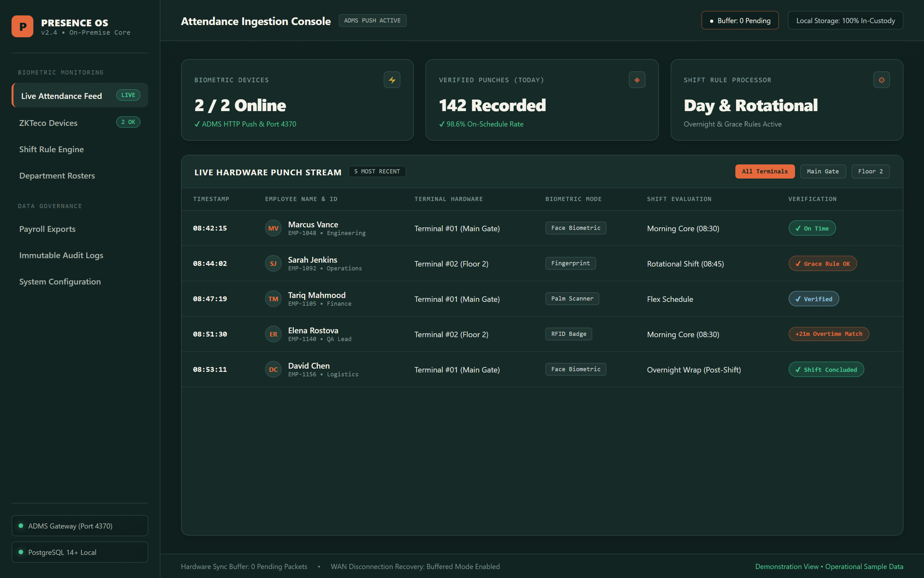Open Live Attendance Feed in sidebar
Image resolution: width=924 pixels, height=578 pixels.
tap(80, 95)
